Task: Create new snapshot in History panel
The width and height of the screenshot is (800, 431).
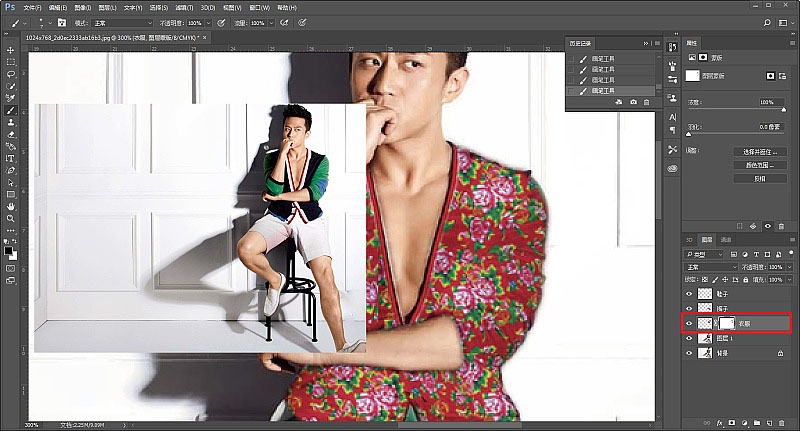Action: pos(633,102)
